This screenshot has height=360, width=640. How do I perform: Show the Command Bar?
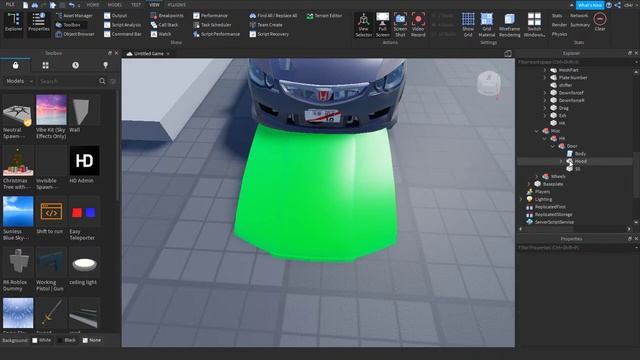click(x=122, y=34)
